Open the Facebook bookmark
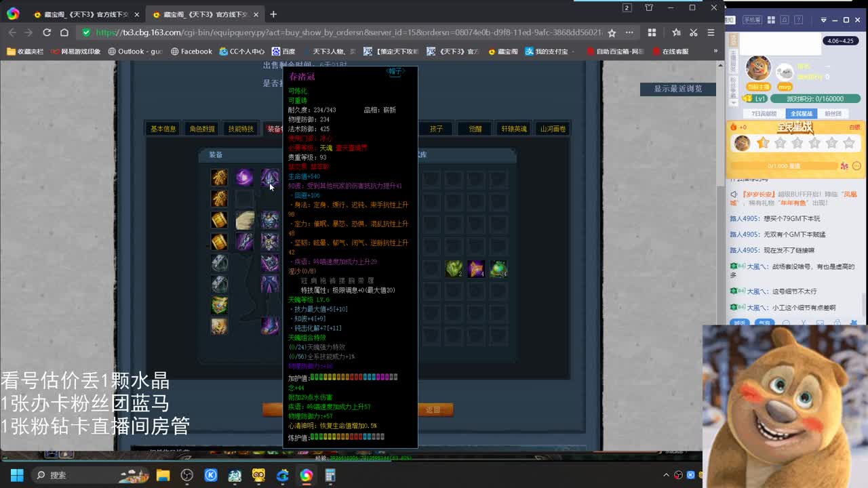The width and height of the screenshot is (868, 488). (191, 52)
